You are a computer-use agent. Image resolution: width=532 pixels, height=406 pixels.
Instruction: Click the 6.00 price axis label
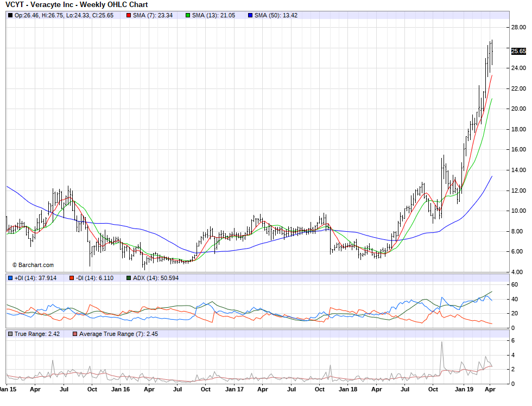click(517, 252)
